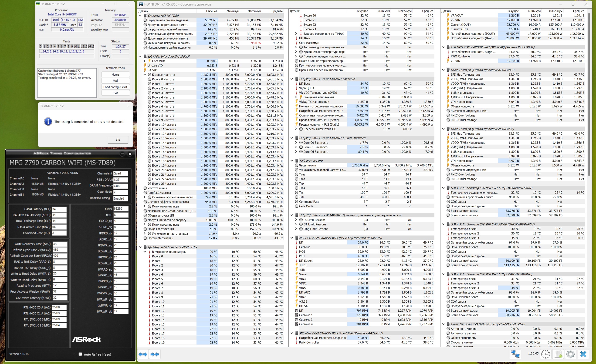
Task: Click the Максимум column header in first panel
Action: tap(254, 11)
